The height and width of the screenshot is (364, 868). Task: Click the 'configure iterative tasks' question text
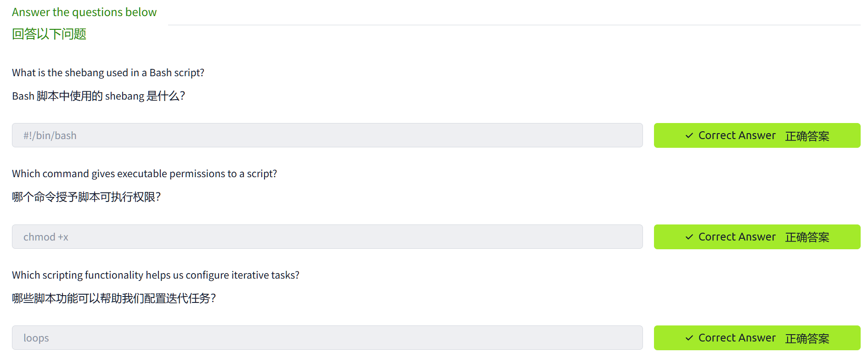(x=155, y=275)
